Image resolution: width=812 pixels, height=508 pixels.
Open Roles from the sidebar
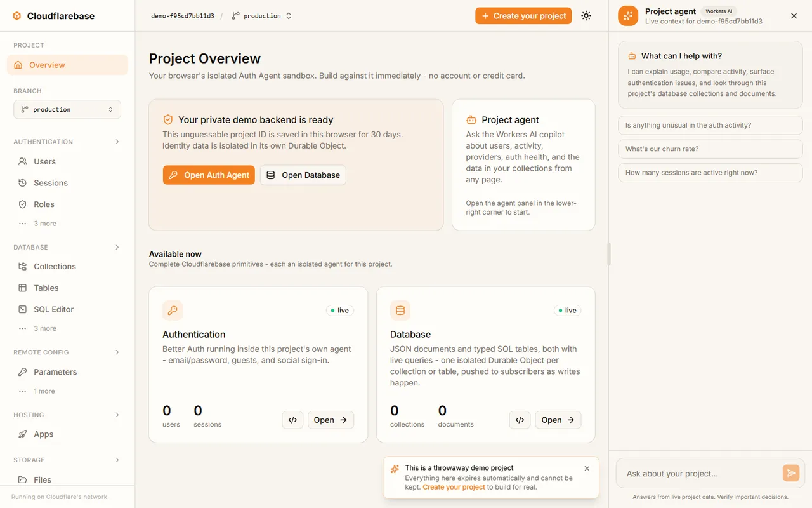point(67,204)
